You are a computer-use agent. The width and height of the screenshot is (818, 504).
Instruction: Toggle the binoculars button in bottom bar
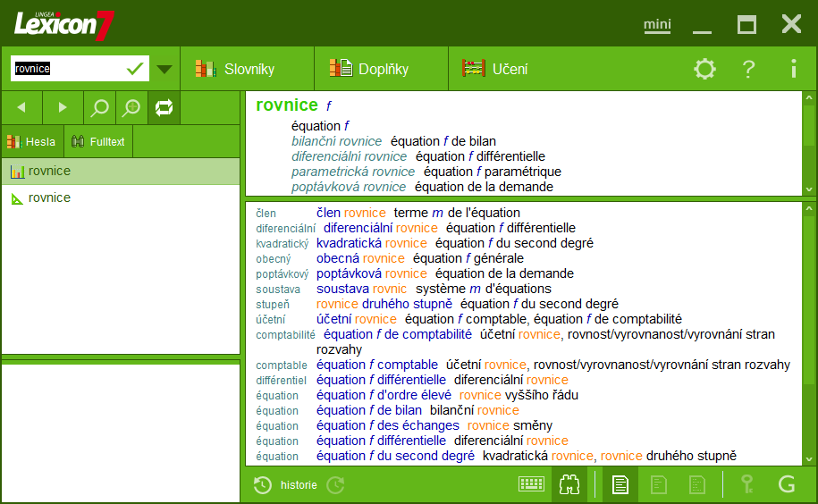tap(569, 484)
